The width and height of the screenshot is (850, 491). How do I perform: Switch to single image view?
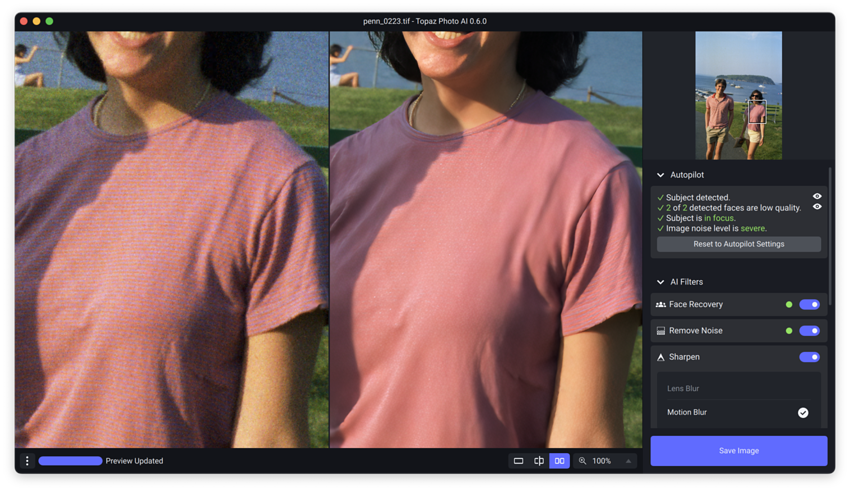click(x=518, y=461)
